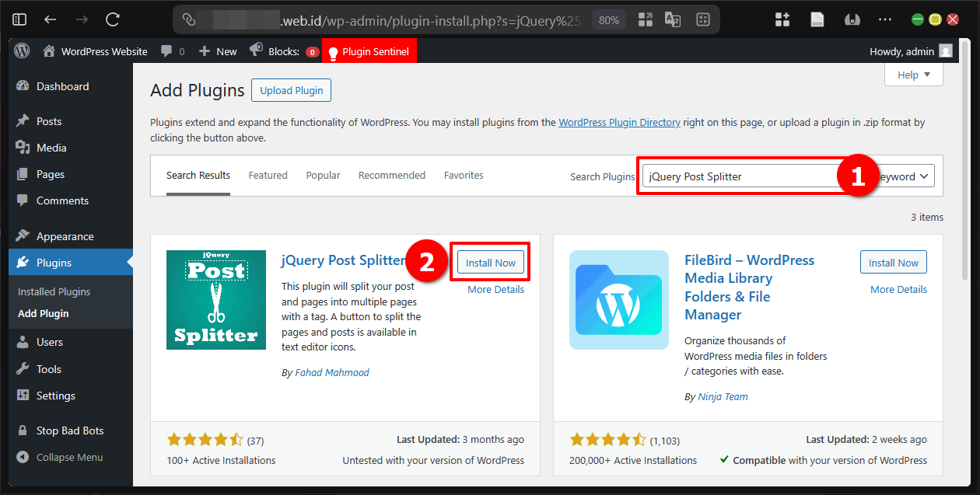
Task: Switch to the Popular tab
Action: point(323,176)
